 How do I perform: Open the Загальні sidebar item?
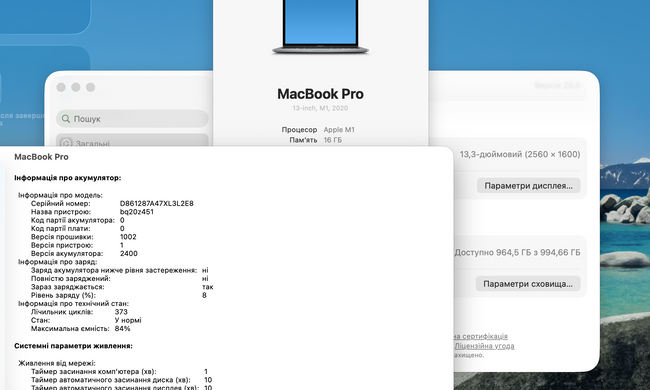click(132, 141)
